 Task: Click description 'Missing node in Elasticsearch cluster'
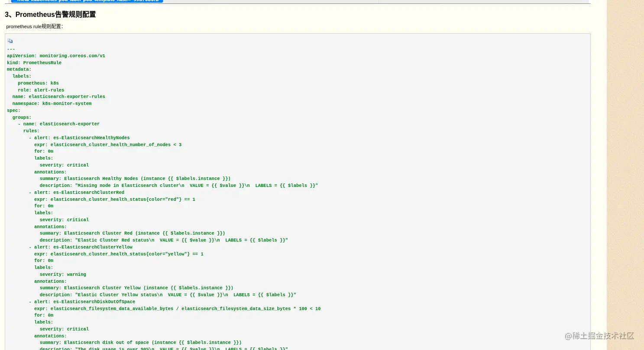[179, 186]
